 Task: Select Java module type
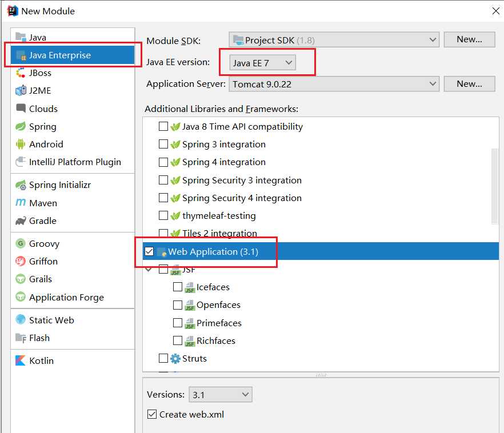click(x=73, y=37)
